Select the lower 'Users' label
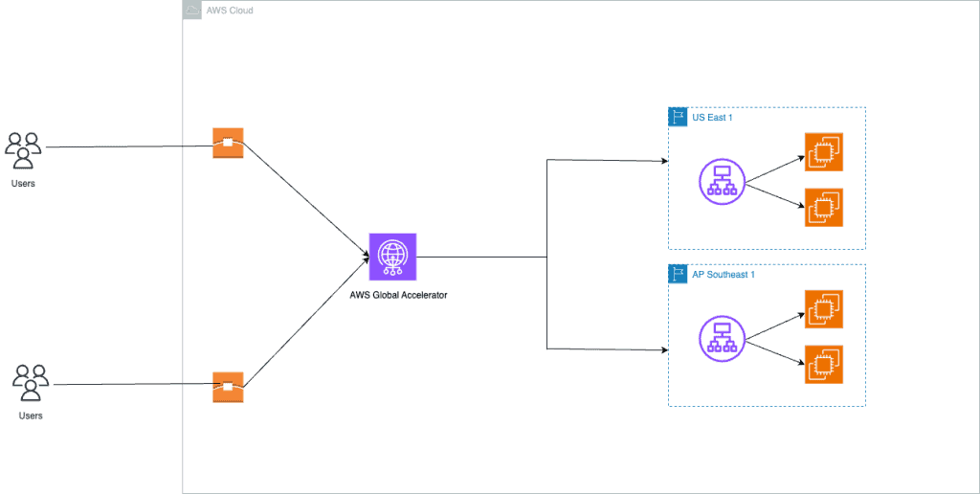The width and height of the screenshot is (980, 494). pos(31,415)
